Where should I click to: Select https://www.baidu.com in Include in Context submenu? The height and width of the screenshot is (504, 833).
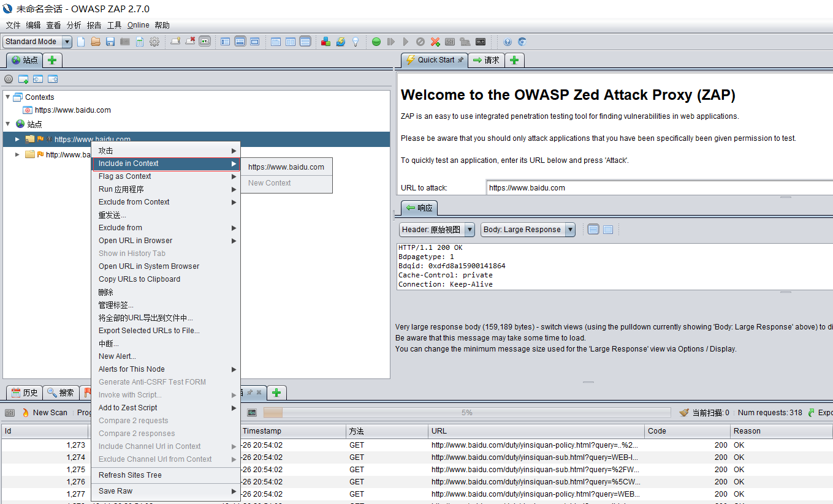[x=286, y=167]
